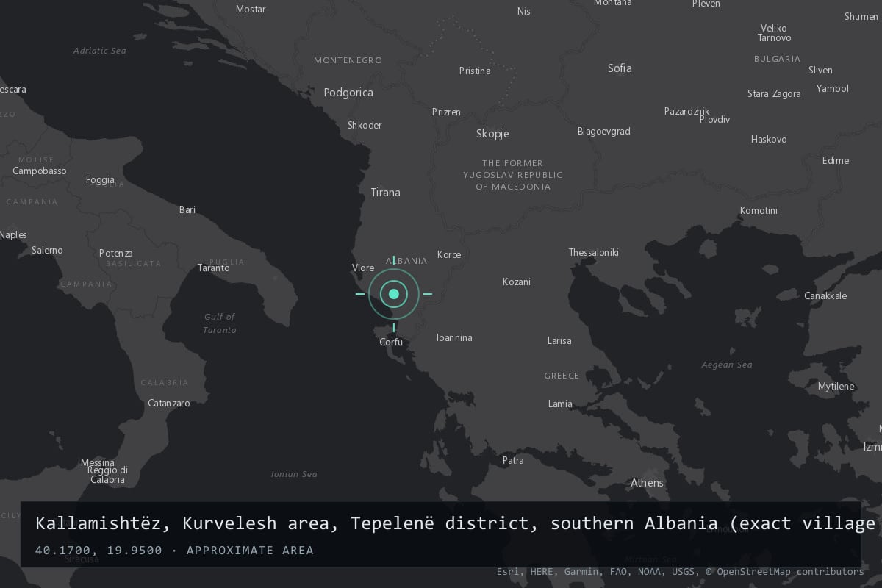Click the Corfu label

click(x=391, y=343)
